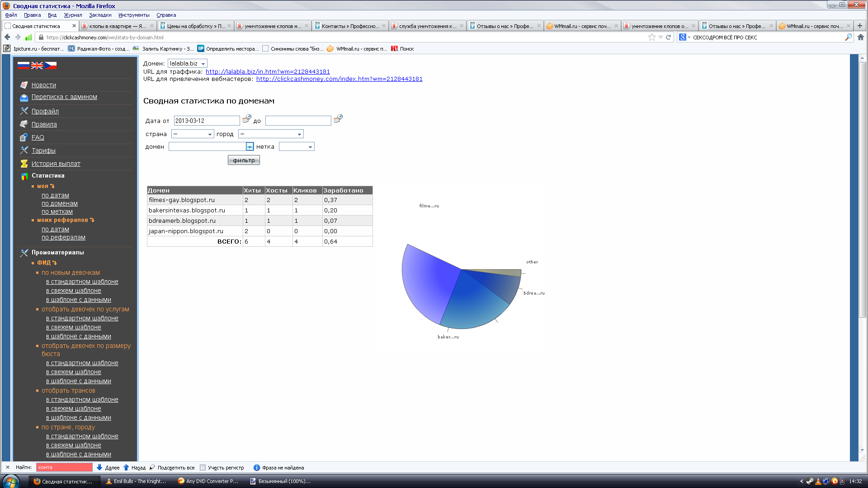Viewport: 868px width, 488px height.
Task: Click the Reload page icon in address bar
Action: (669, 37)
